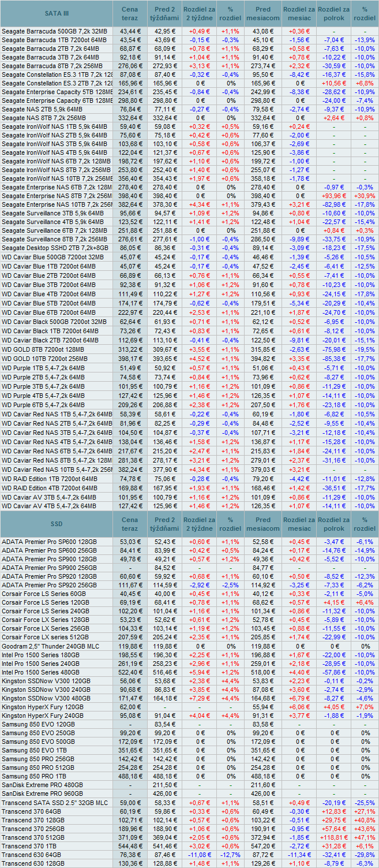Select Kingston HyperX Fury 240GB row
379x868 pixels.
[189, 716]
